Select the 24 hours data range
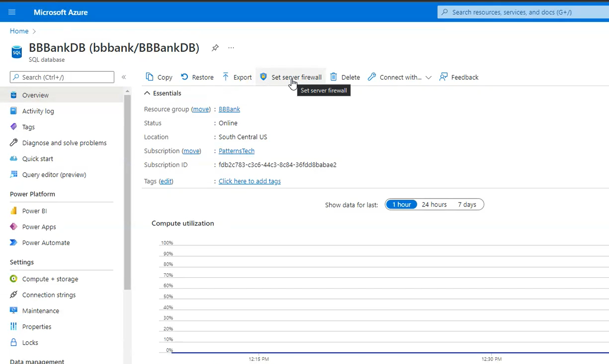This screenshot has width=609, height=364. [x=434, y=204]
